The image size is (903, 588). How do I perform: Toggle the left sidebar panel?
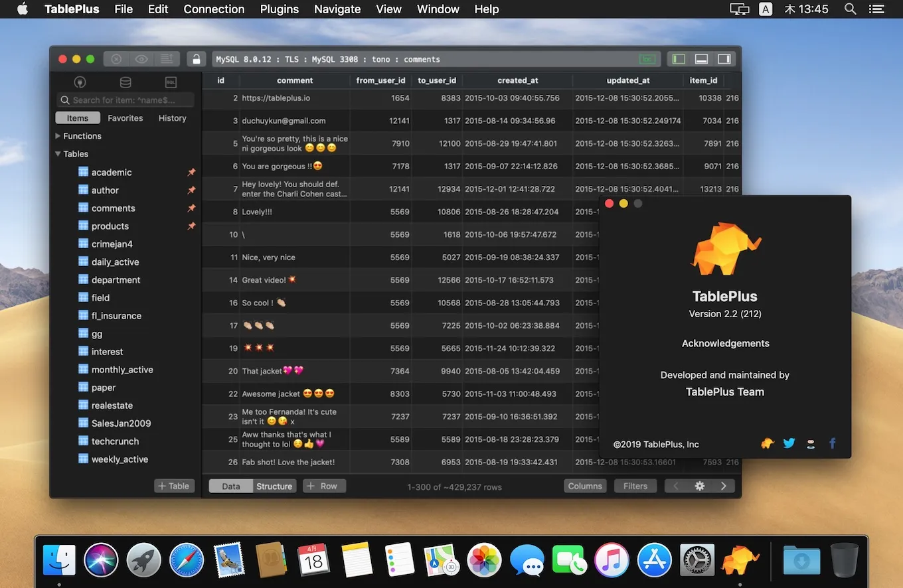679,59
